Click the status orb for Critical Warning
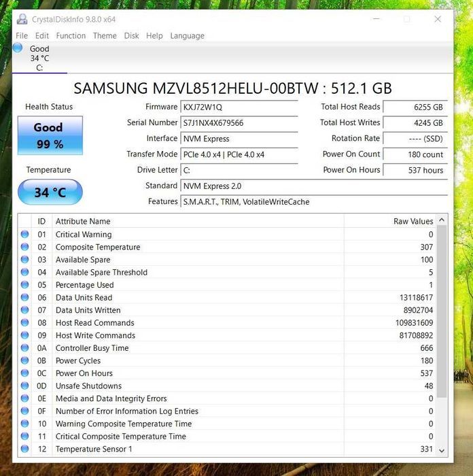Screen dimensions: 473x476 pyautogui.click(x=25, y=234)
